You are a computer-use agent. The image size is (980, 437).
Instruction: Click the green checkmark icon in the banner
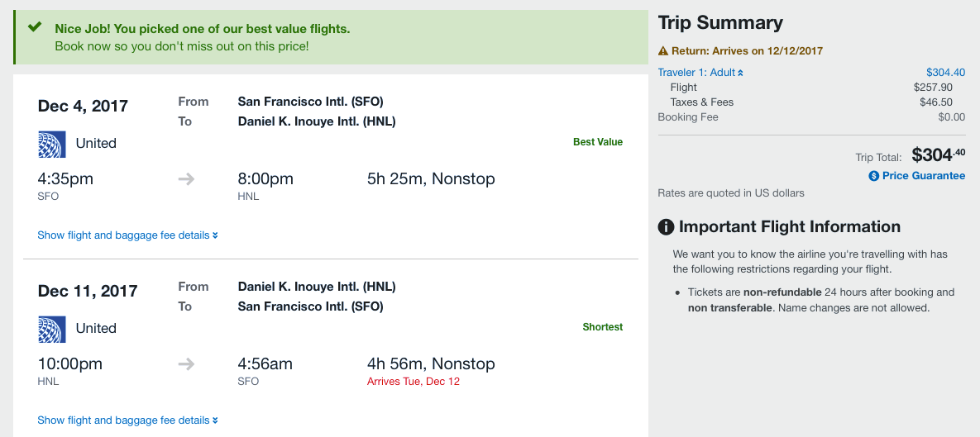pos(35,27)
